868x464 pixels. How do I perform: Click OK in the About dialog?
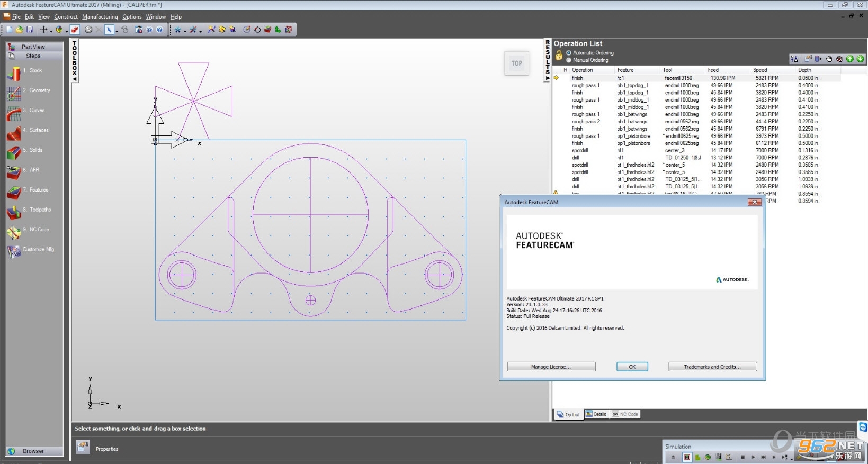point(632,367)
